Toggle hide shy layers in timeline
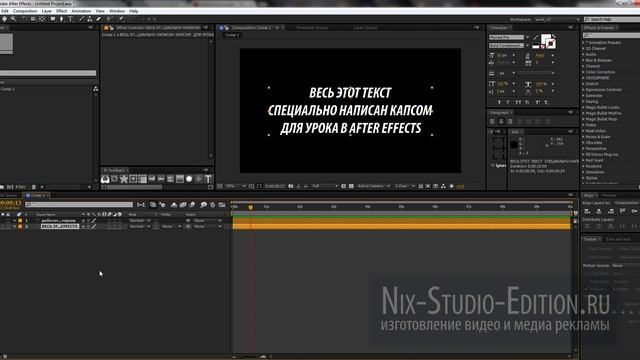Screen dimensions: 640x360 coord(173,205)
